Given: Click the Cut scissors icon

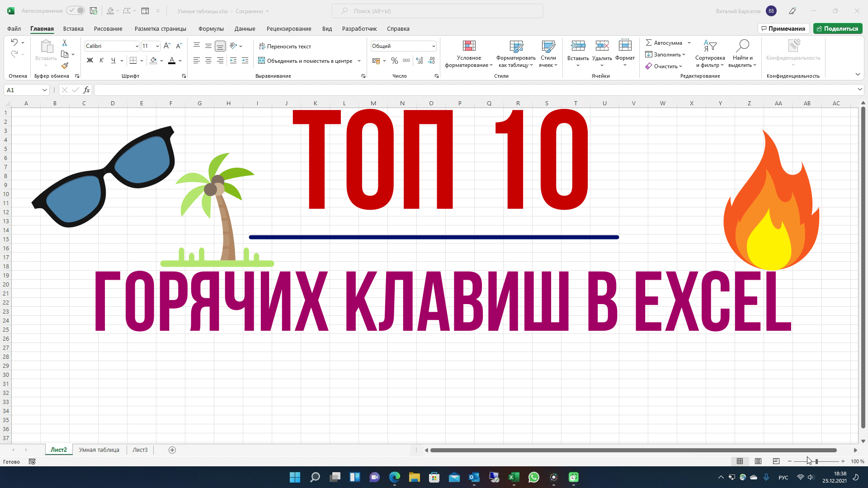Looking at the screenshot, I should pyautogui.click(x=65, y=42).
